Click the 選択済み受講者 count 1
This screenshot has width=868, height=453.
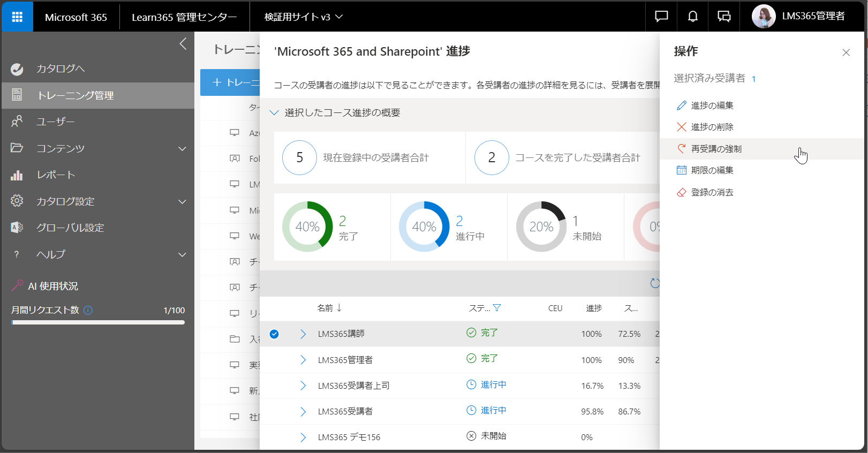pyautogui.click(x=753, y=79)
